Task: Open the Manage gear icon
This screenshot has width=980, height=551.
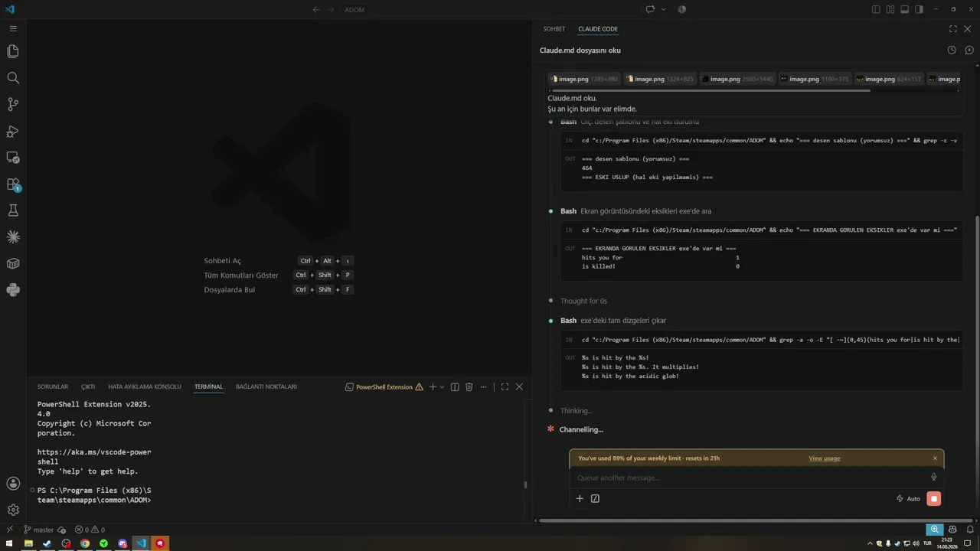Action: (x=13, y=510)
